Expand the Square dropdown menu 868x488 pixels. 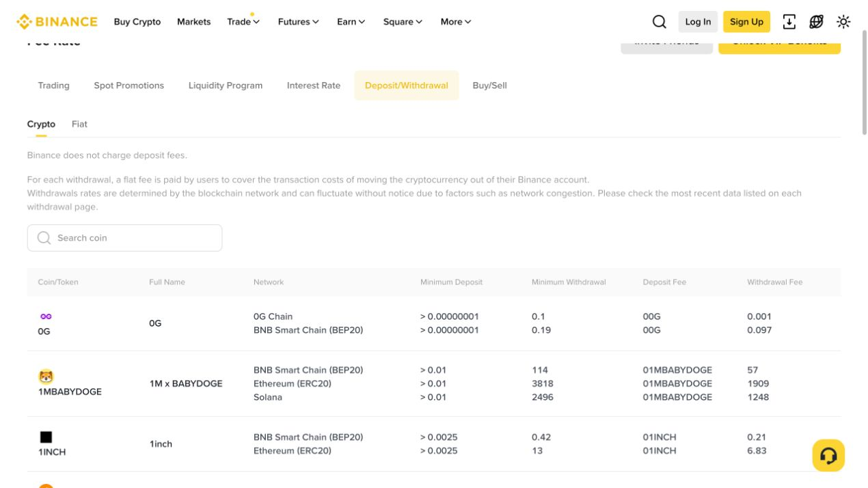click(x=403, y=22)
